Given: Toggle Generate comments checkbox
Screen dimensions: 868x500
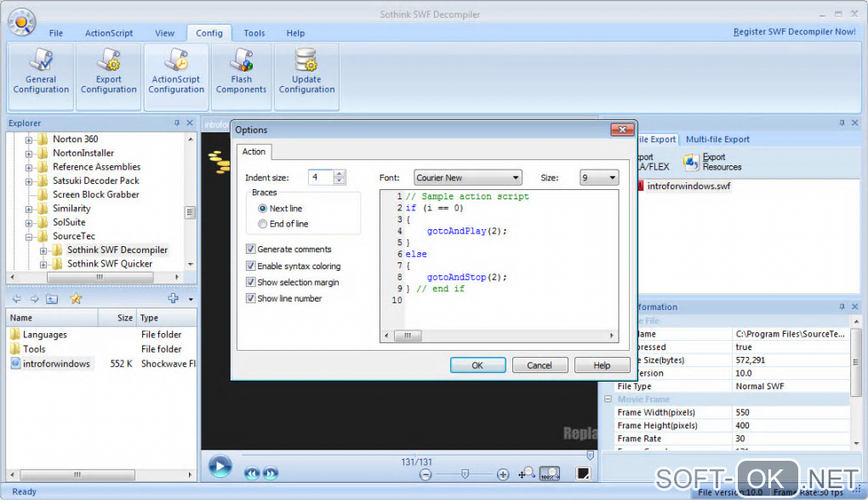Looking at the screenshot, I should coord(251,250).
